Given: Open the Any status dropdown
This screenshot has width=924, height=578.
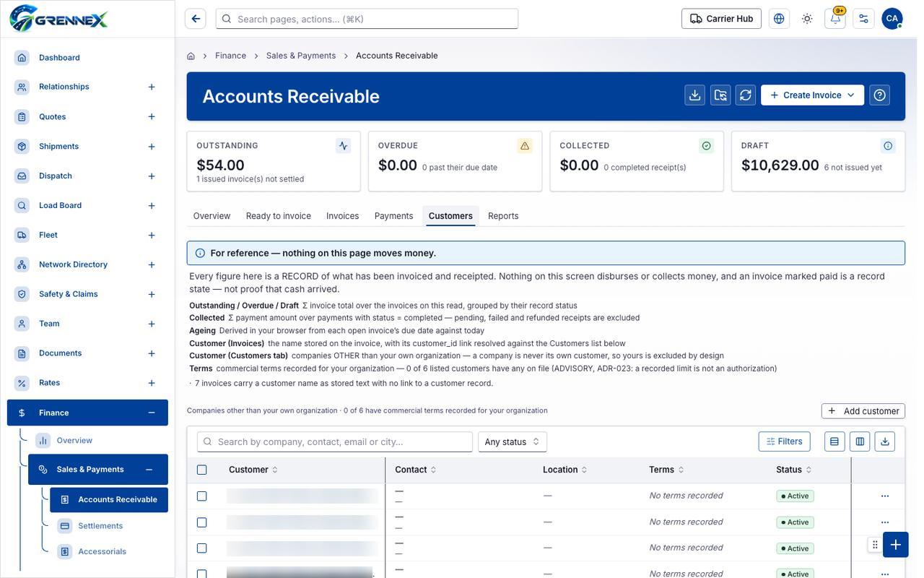Looking at the screenshot, I should 513,442.
